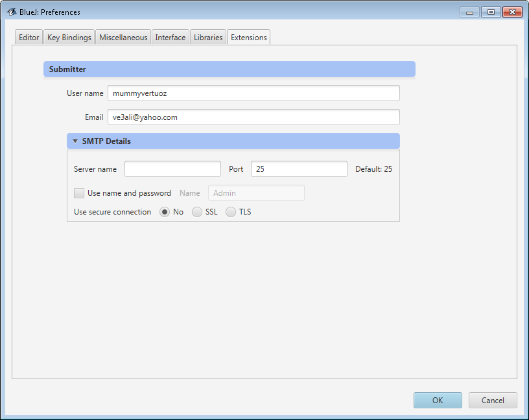Open the Key Bindings tab
This screenshot has width=529, height=420.
pos(69,37)
